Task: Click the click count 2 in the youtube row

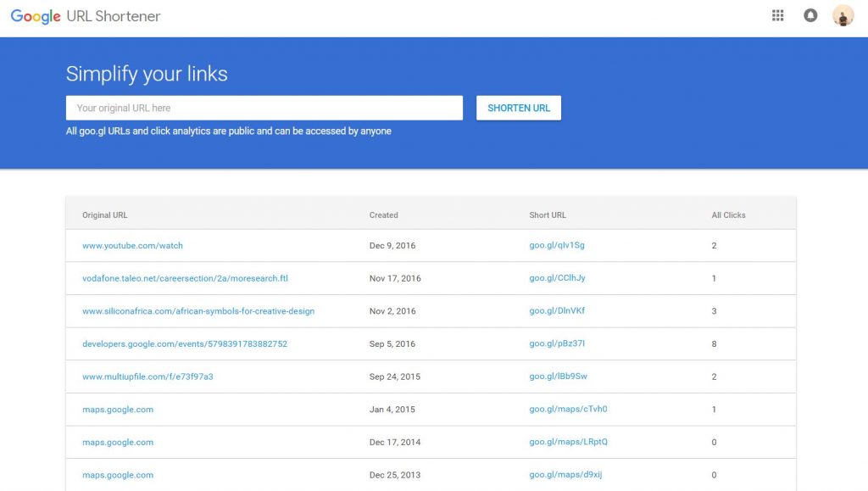Action: click(x=714, y=245)
